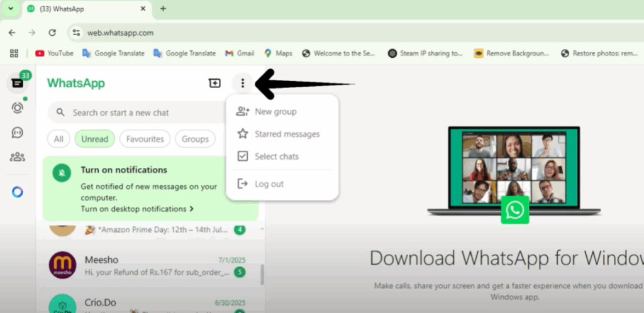Image resolution: width=644 pixels, height=313 pixels.
Task: Click the three-dot menu icon
Action: point(243,83)
